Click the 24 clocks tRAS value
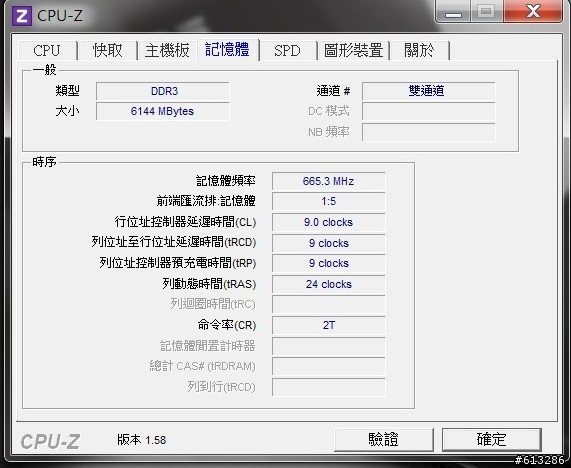This screenshot has width=571, height=468. coord(328,284)
